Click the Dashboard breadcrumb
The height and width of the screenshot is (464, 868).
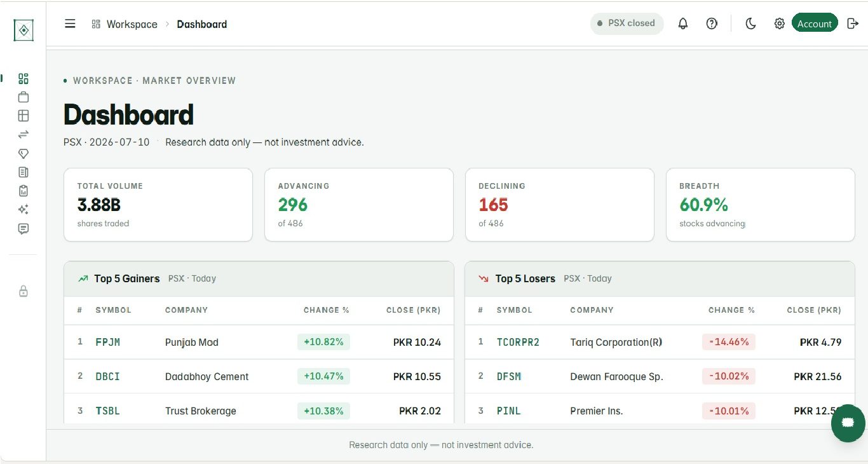coord(202,24)
